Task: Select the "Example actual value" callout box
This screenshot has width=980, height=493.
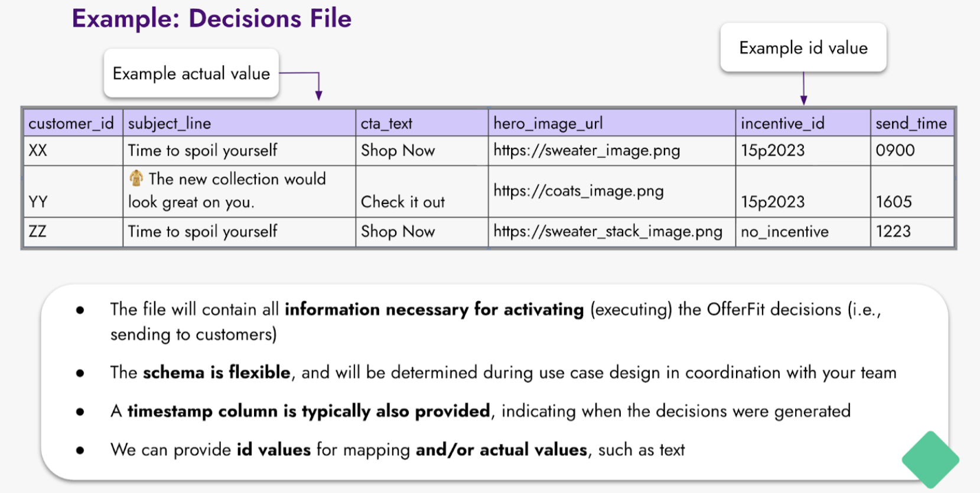Action: point(191,74)
